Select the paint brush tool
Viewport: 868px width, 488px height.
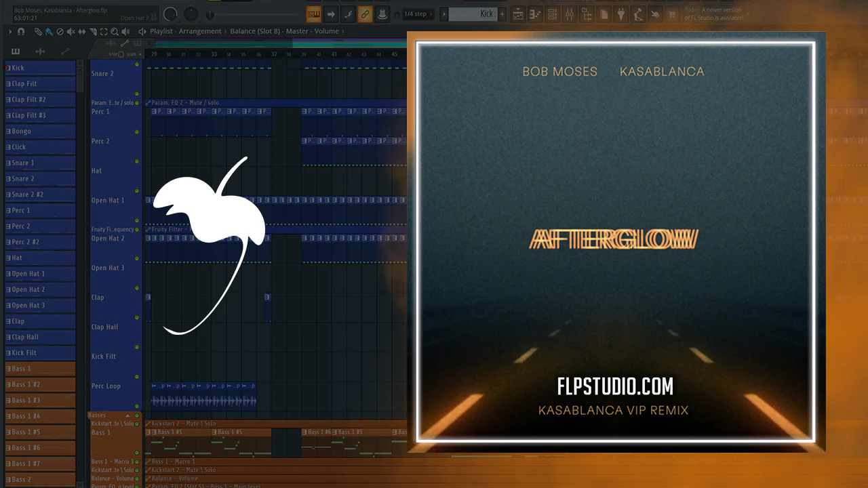48,31
